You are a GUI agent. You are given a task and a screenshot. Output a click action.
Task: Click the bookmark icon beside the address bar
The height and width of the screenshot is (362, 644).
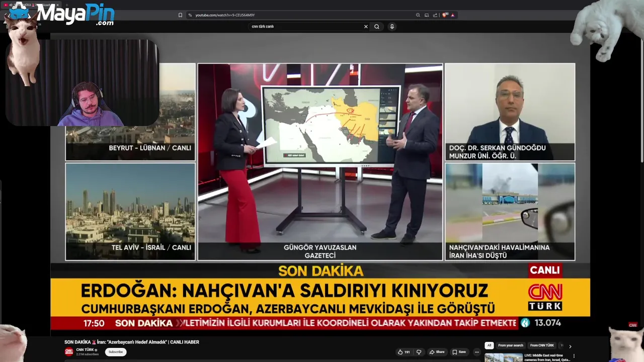180,15
